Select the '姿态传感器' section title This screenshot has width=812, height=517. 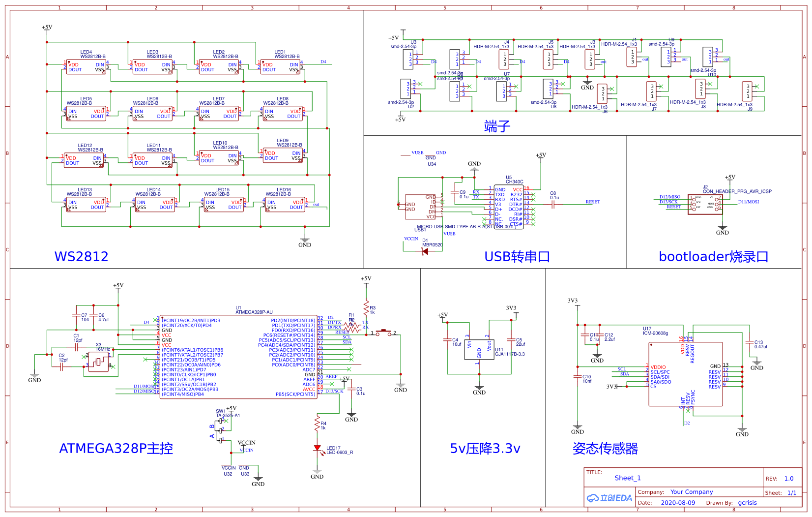[606, 448]
